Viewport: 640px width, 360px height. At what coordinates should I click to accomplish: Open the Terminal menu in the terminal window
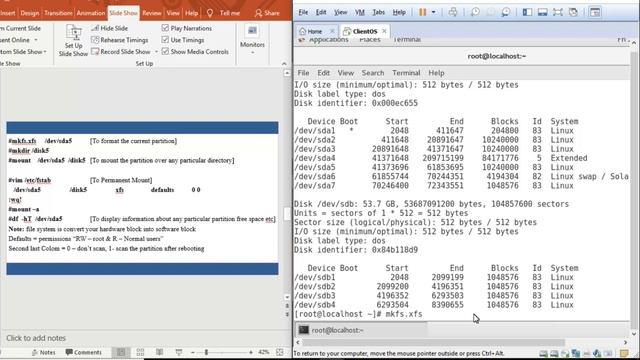tap(406, 73)
